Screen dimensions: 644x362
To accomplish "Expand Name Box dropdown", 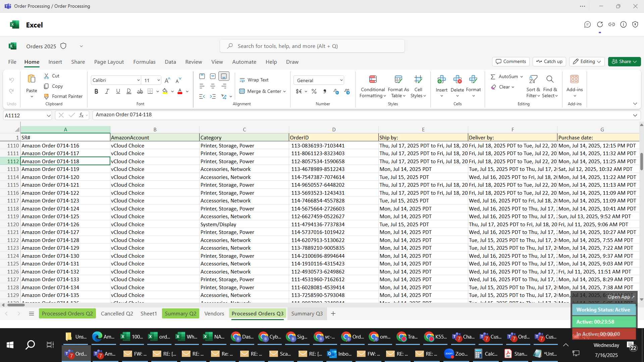I will click(49, 115).
